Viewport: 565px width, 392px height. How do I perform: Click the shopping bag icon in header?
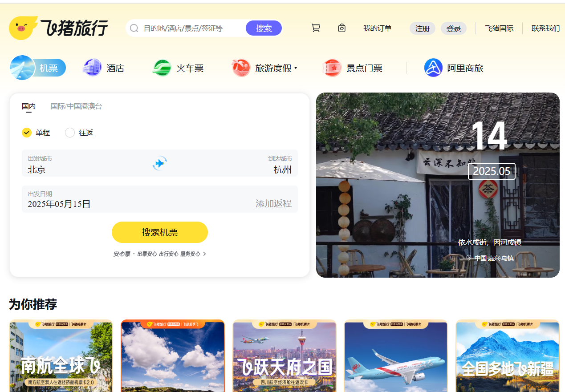point(341,28)
